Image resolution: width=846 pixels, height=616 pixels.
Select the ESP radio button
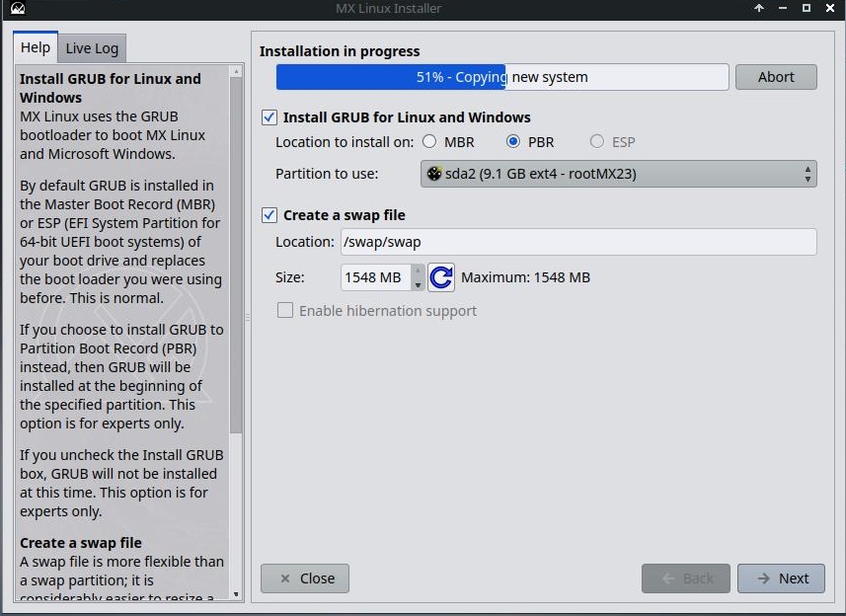click(596, 141)
